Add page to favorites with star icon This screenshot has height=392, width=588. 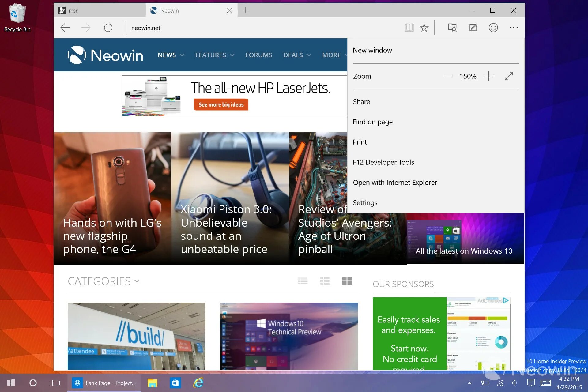click(x=424, y=28)
